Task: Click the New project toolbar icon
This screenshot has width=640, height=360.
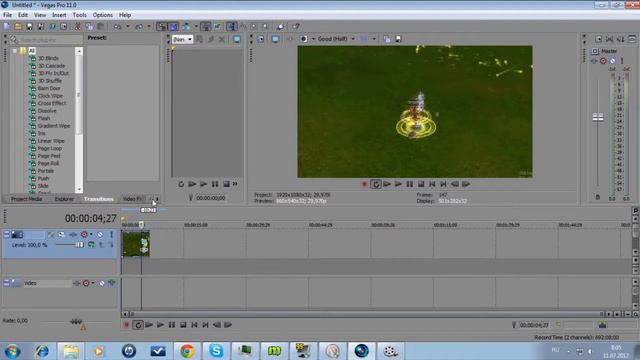Action: tap(7, 27)
